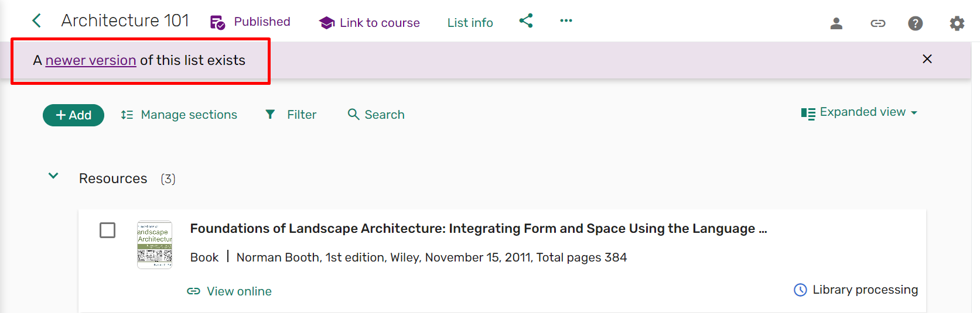
Task: Click the Library processing clock icon
Action: pyautogui.click(x=800, y=290)
